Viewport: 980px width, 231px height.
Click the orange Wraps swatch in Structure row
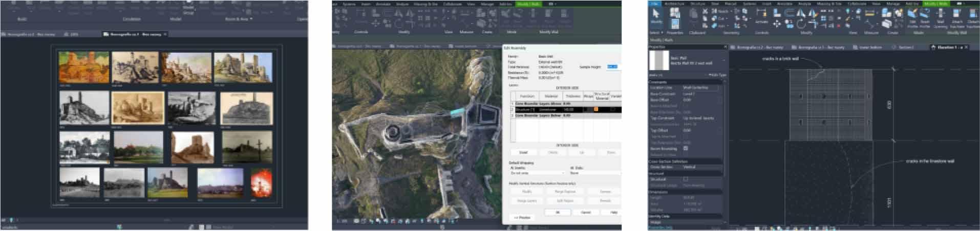click(596, 109)
